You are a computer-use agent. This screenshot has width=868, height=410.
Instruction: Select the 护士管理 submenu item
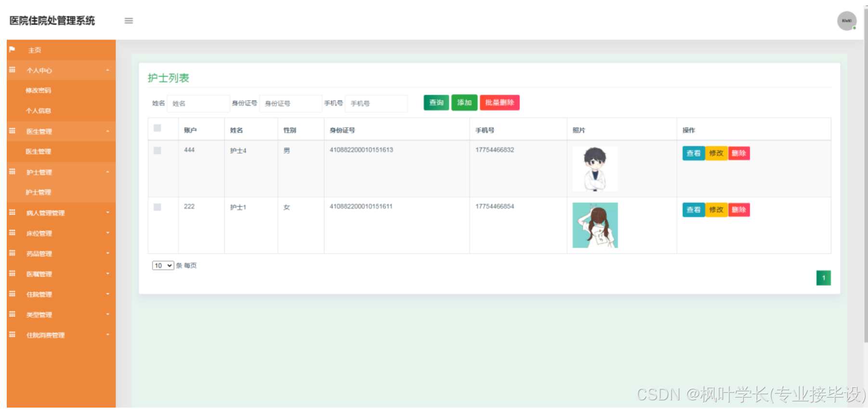tap(38, 192)
